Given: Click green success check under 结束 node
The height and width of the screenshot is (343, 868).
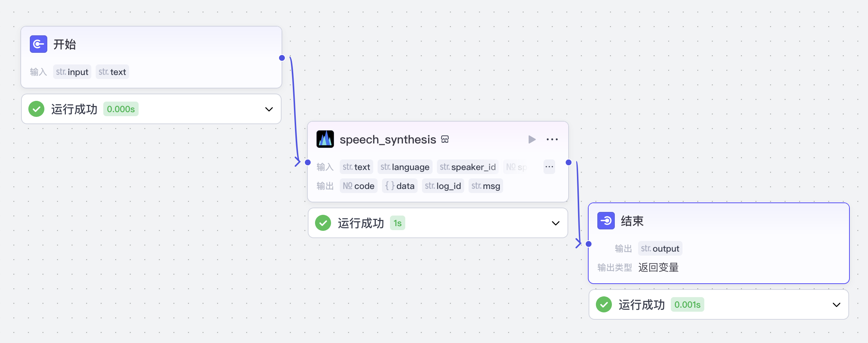Looking at the screenshot, I should tap(604, 304).
